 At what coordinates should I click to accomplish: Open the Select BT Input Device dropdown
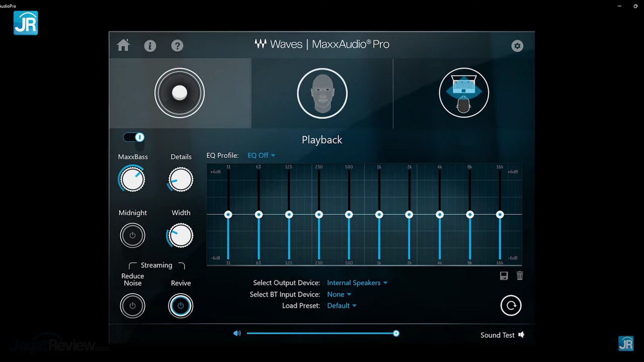[x=339, y=294]
